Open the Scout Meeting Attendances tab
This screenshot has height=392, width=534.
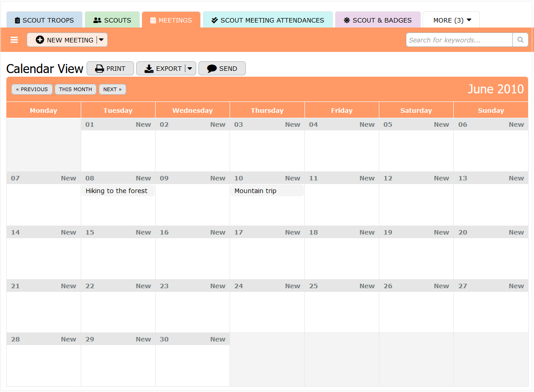[x=267, y=20]
